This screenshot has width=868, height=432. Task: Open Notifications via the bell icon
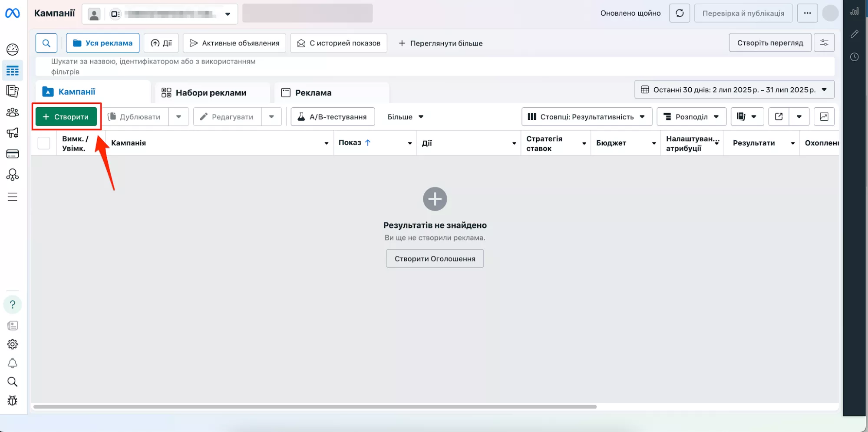click(x=13, y=363)
